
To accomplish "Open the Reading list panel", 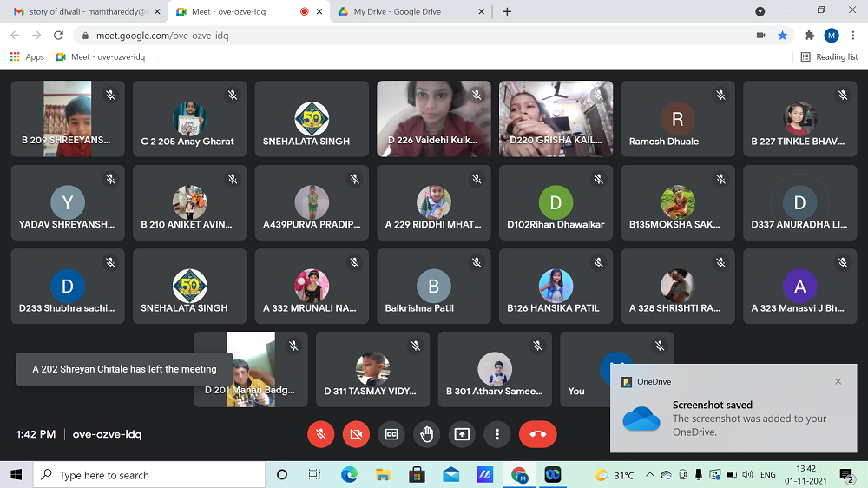I will 829,56.
